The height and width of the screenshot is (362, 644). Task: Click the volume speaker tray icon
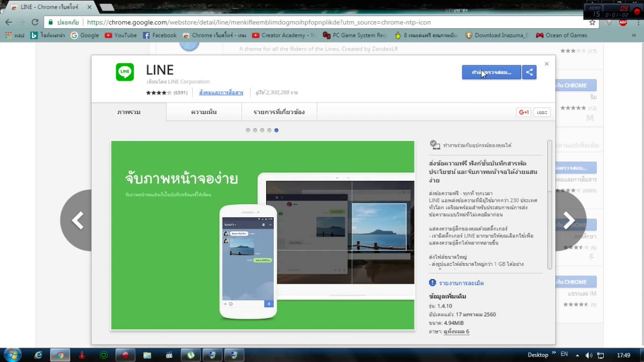point(589,355)
